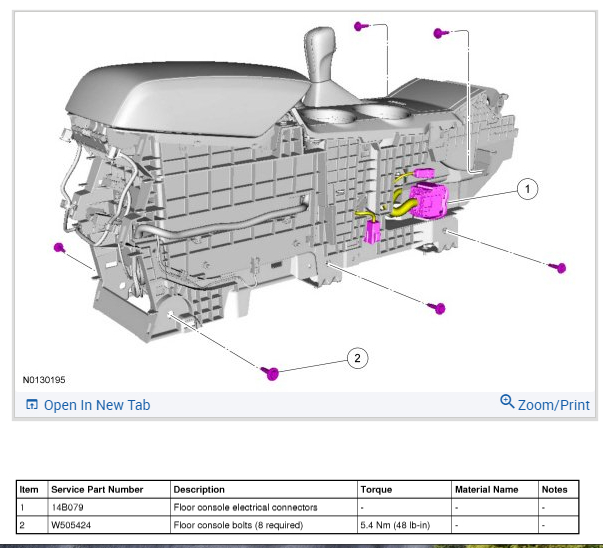Click the floor console diagram image
Screen dimensions: 603x548
pyautogui.click(x=305, y=202)
